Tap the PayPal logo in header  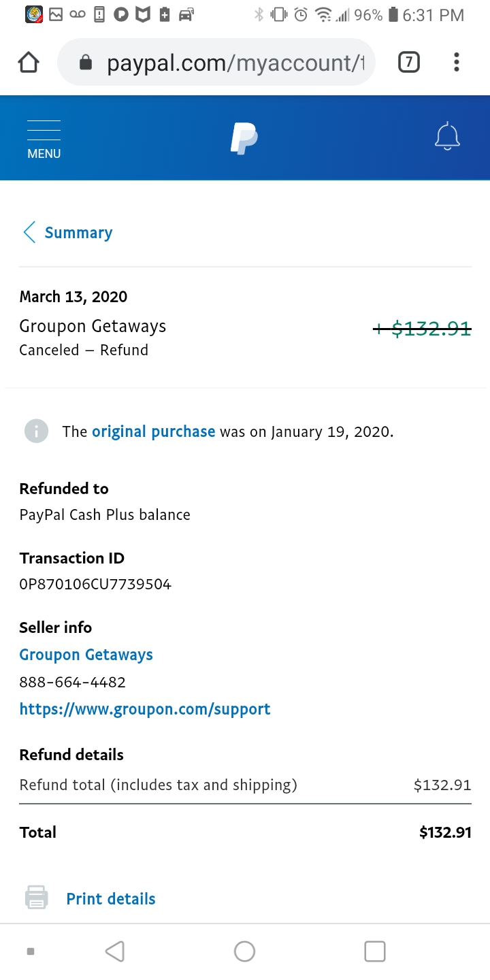pos(244,139)
